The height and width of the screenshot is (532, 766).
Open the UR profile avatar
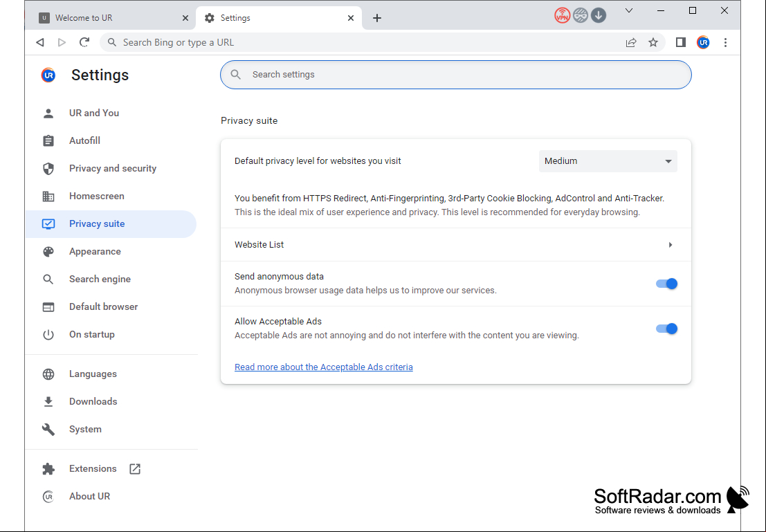coord(703,42)
